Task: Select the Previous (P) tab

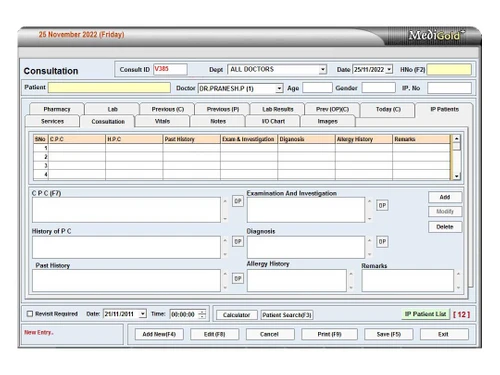Action: [x=223, y=109]
